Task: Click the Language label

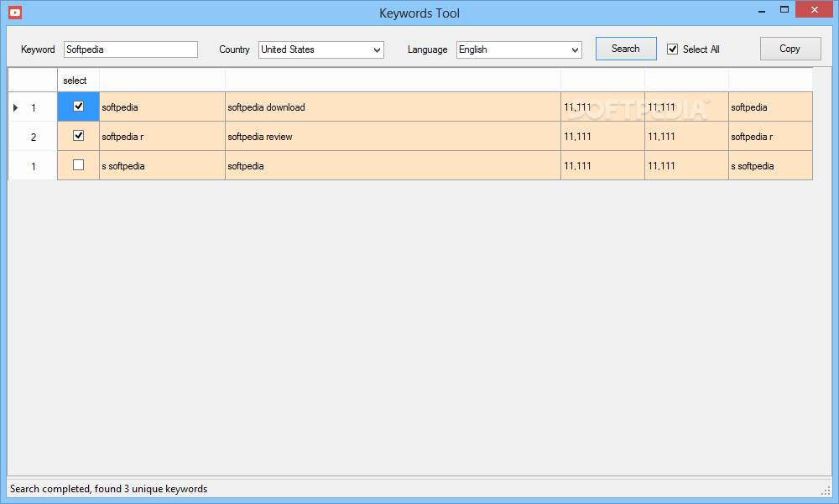Action: [x=428, y=49]
